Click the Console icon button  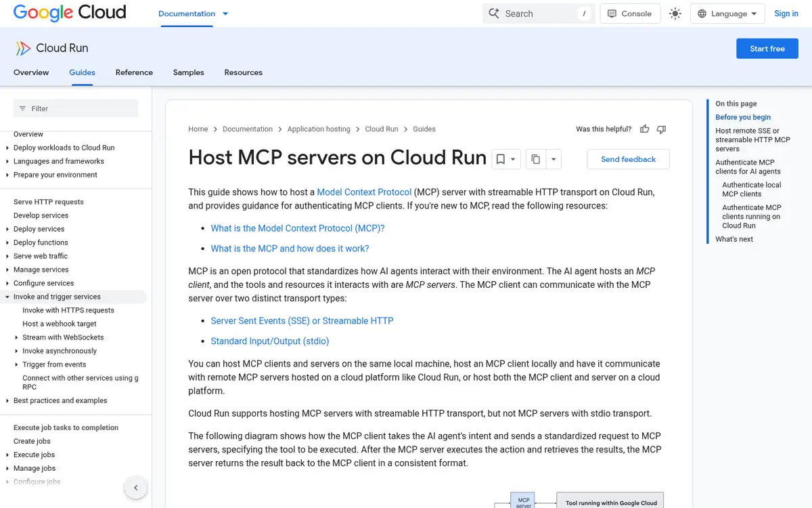pos(630,14)
